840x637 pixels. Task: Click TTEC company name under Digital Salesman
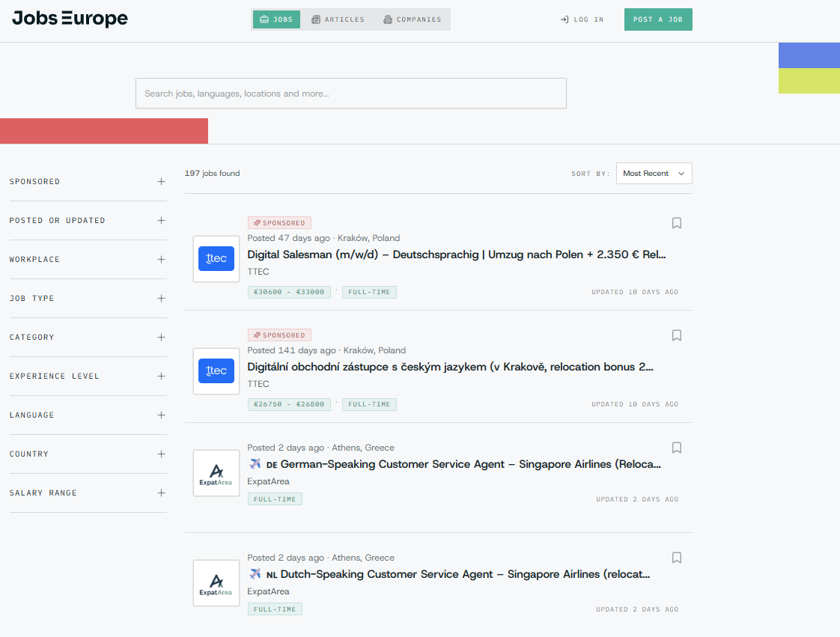point(258,272)
